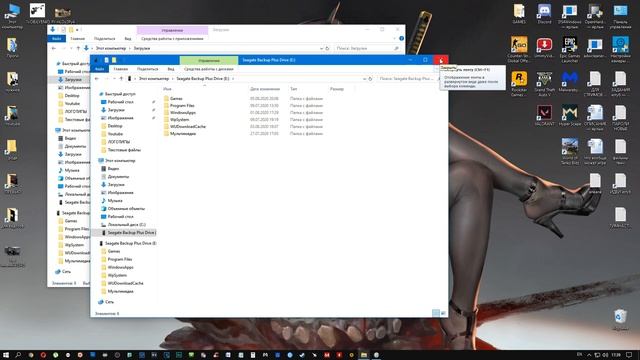Select the Recycle Bin desktop icon
This screenshot has width=640, height=360.
coord(620,320)
